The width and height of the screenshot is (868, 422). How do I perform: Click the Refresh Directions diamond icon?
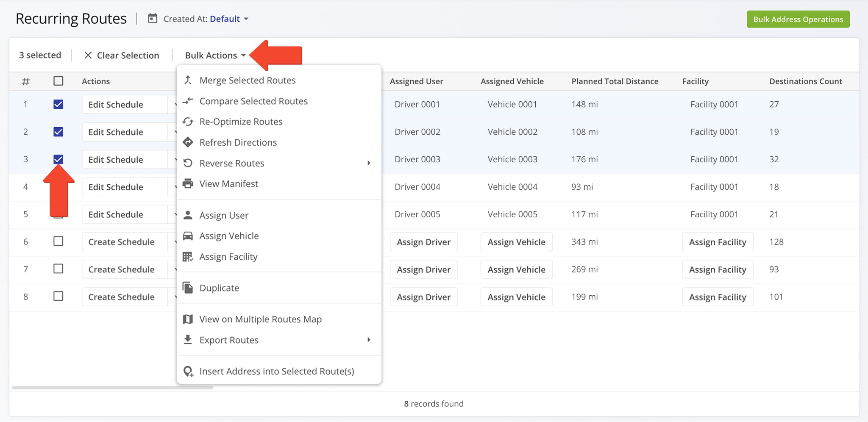[x=188, y=142]
